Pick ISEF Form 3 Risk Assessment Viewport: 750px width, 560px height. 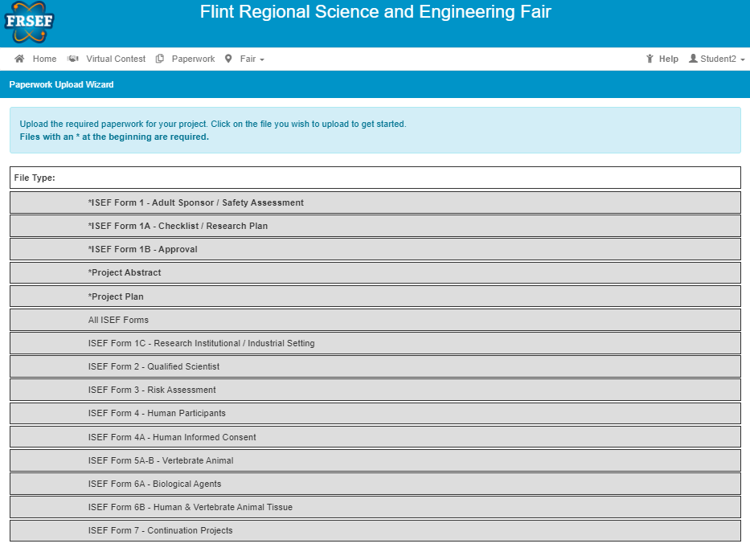tap(375, 390)
